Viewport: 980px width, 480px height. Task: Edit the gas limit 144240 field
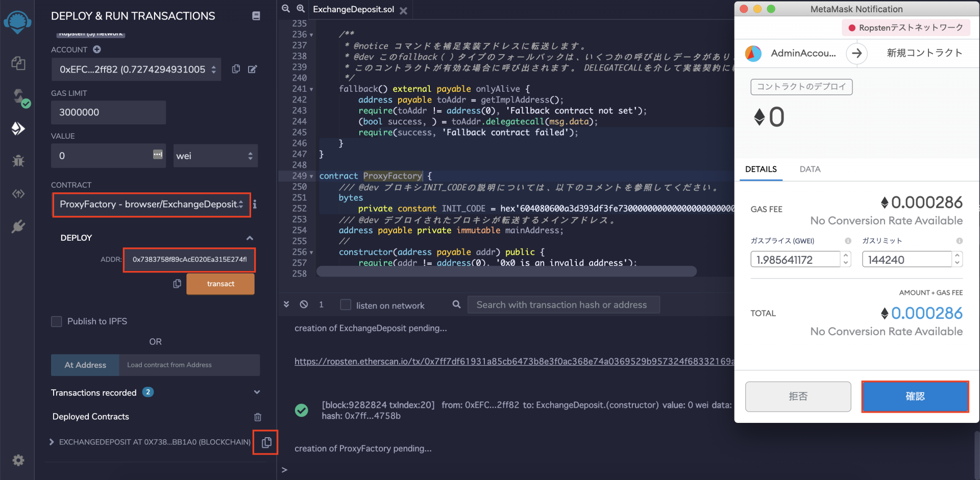(906, 260)
